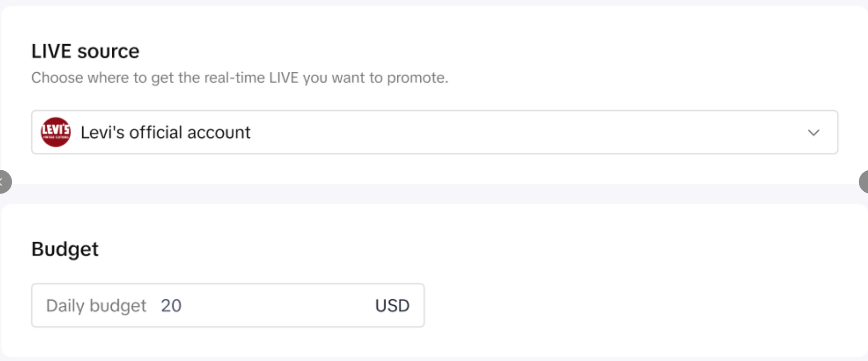This screenshot has height=361, width=868.
Task: Click the left carousel arrow
Action: 4,182
